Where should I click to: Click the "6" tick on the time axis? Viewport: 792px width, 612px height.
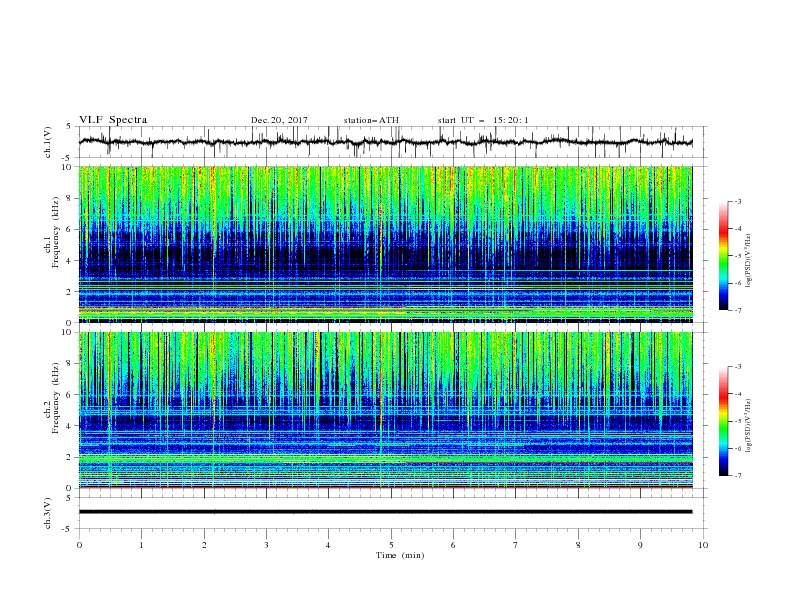tap(454, 545)
